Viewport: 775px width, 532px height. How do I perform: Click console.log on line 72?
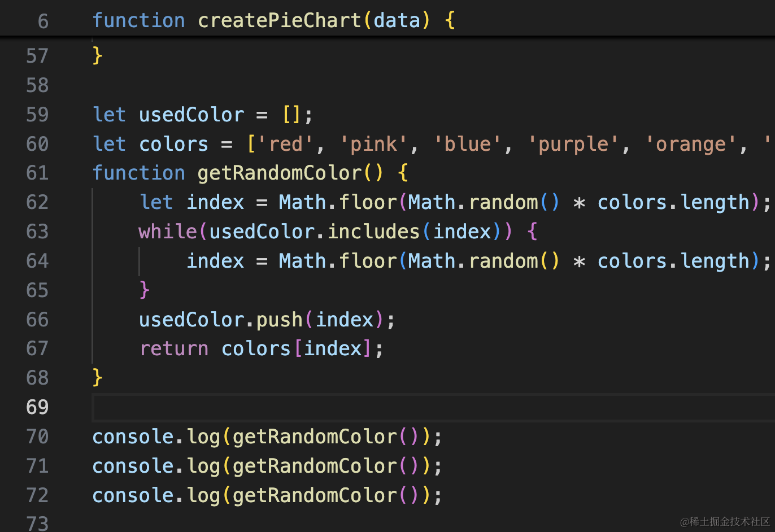coord(156,495)
